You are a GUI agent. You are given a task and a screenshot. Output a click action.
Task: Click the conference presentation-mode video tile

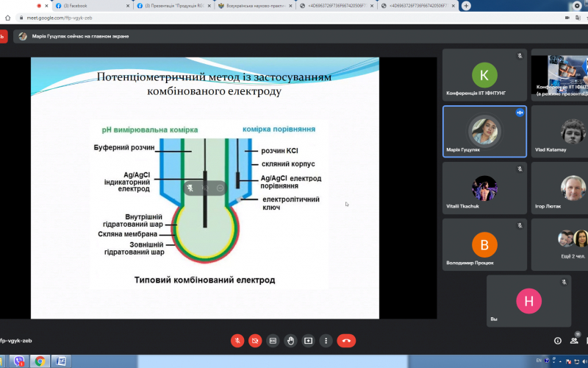[559, 75]
